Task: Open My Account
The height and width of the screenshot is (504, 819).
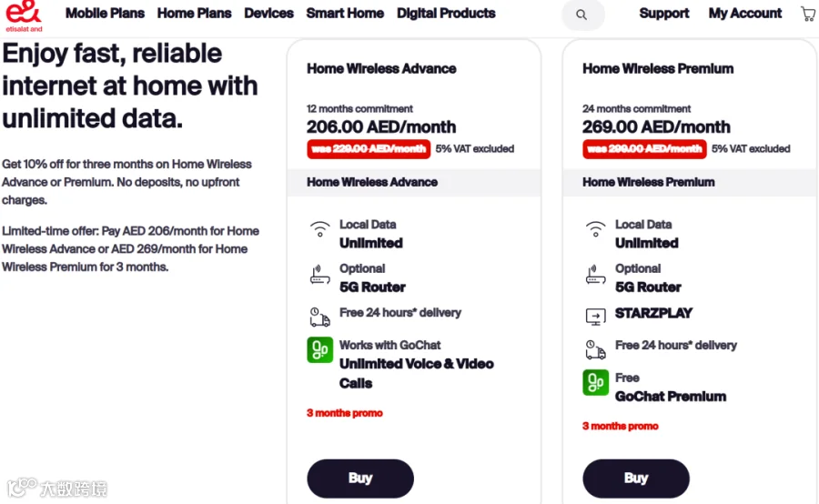Action: pos(745,13)
